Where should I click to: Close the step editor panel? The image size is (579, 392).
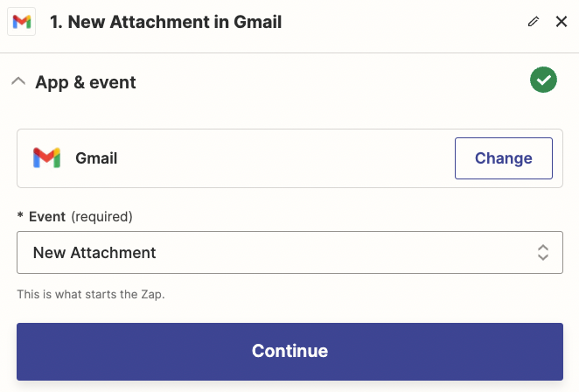coord(562,22)
